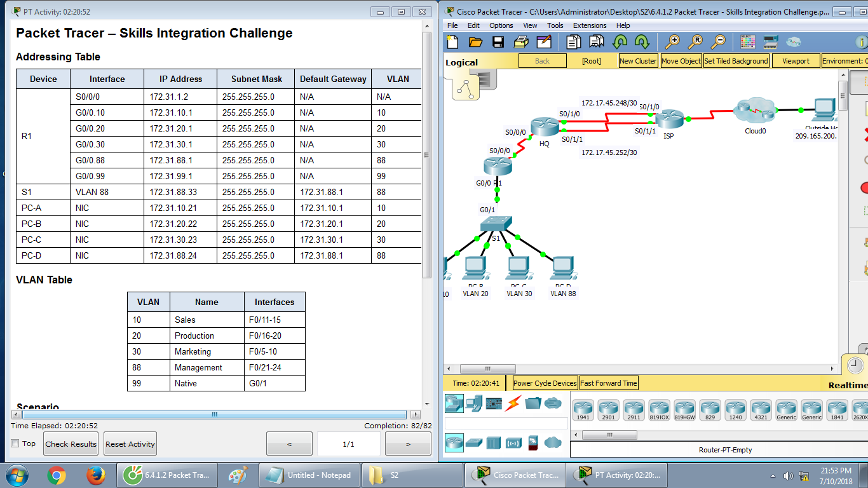Click the Copy icon in the toolbar
Screen dimensions: 868x488
tap(574, 42)
